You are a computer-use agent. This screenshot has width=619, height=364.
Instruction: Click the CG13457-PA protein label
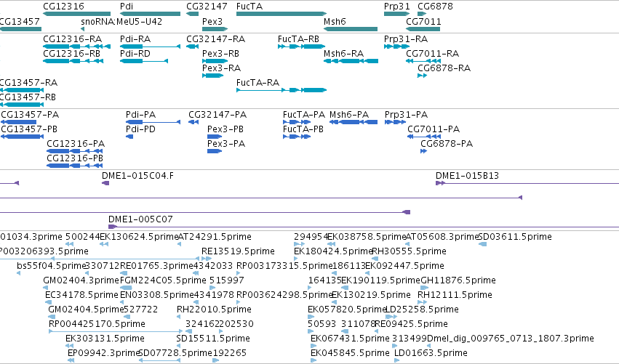point(30,114)
